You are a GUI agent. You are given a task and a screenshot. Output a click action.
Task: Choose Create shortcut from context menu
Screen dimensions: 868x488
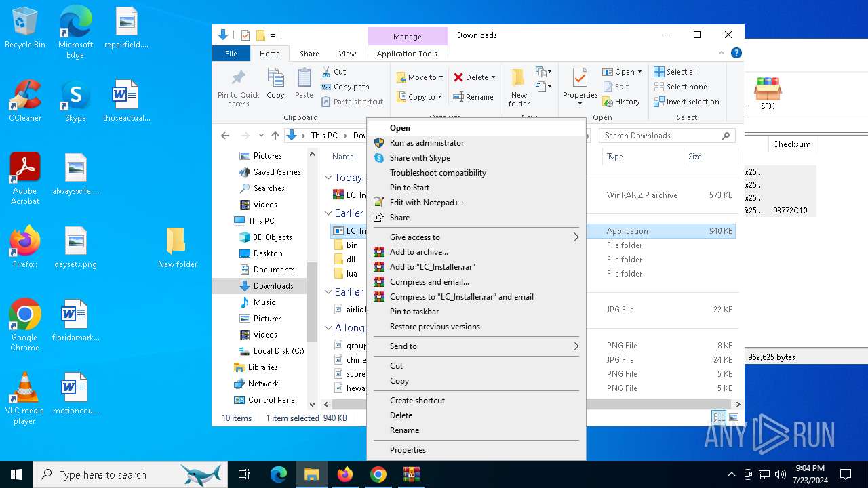(476, 401)
